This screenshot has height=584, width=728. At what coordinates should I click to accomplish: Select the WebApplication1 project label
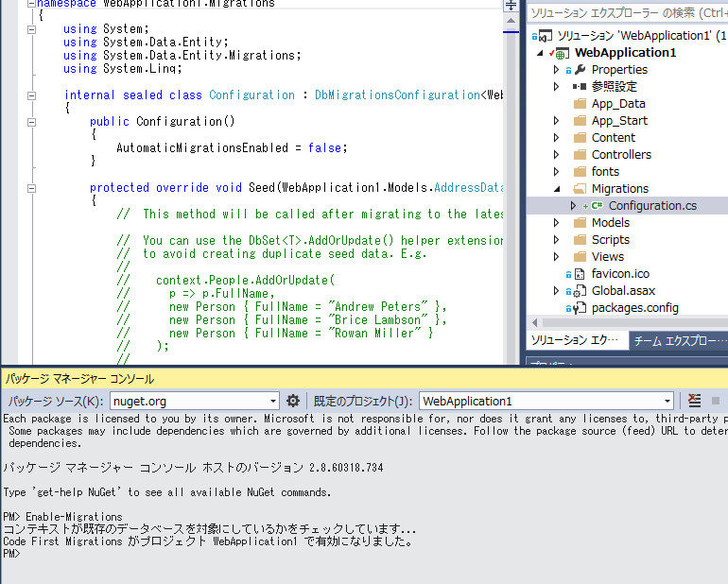coord(625,53)
